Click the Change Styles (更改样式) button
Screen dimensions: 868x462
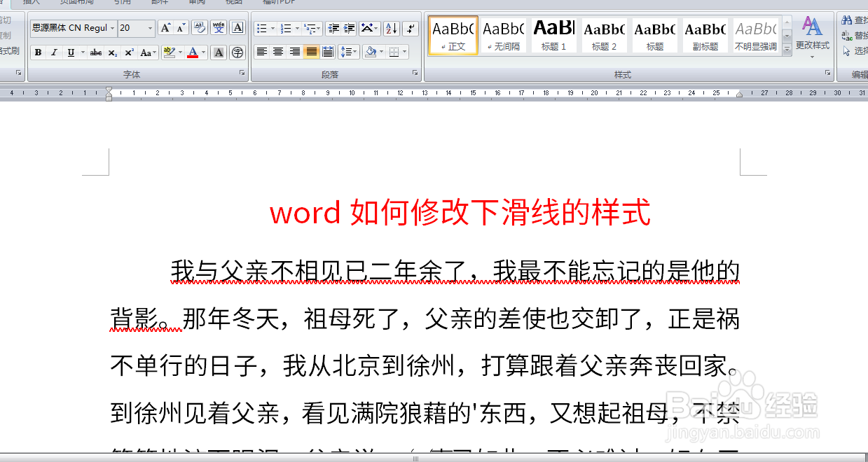(813, 37)
